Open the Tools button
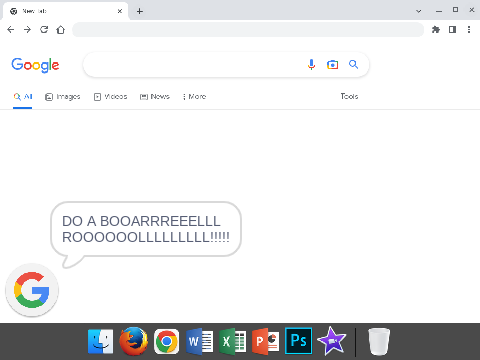 (349, 96)
